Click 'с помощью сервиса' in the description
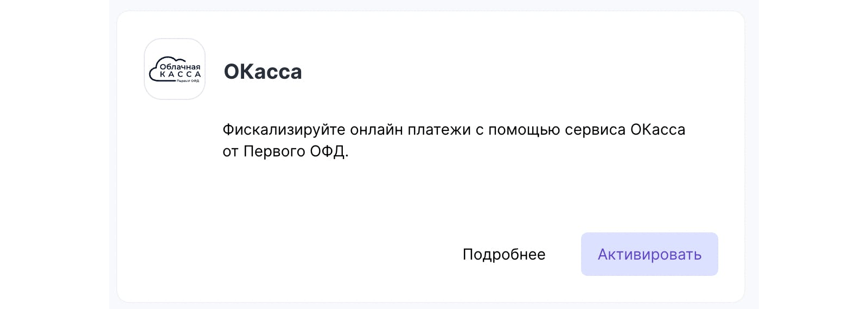The image size is (868, 309). click(x=551, y=130)
